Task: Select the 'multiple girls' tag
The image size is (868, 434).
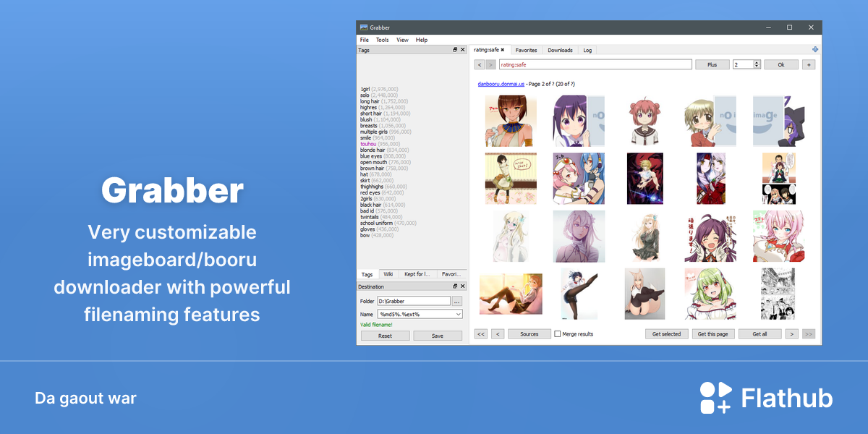Action: 374,132
